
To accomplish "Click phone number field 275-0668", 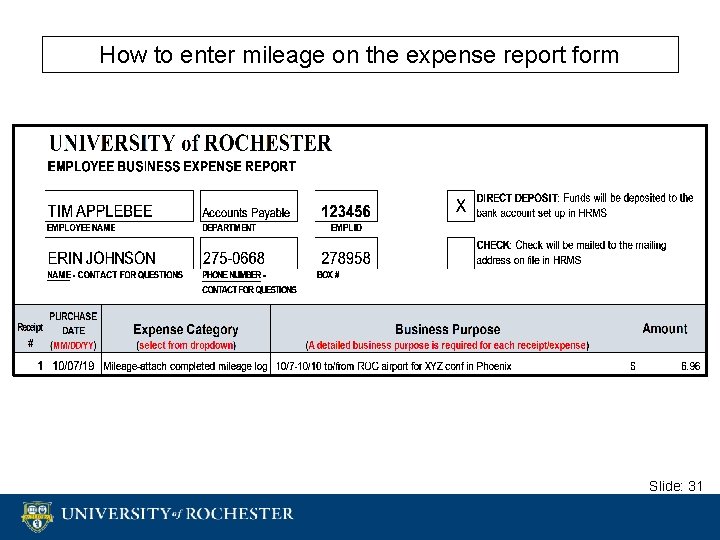I will click(249, 253).
